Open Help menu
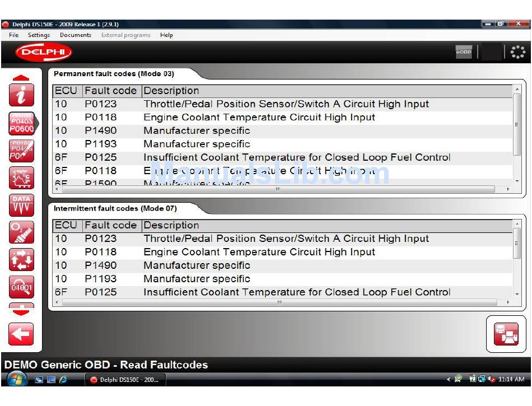Viewport: 532px width, 406px height. (x=166, y=35)
